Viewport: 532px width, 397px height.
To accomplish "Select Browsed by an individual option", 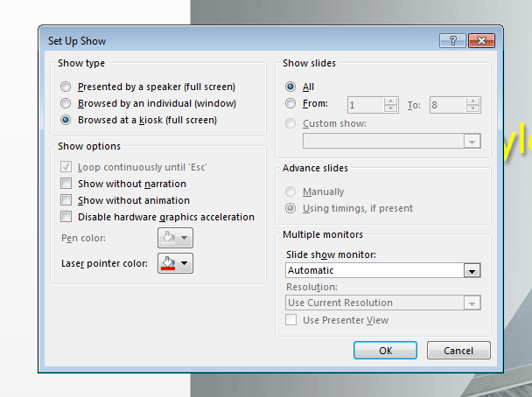I will (66, 103).
